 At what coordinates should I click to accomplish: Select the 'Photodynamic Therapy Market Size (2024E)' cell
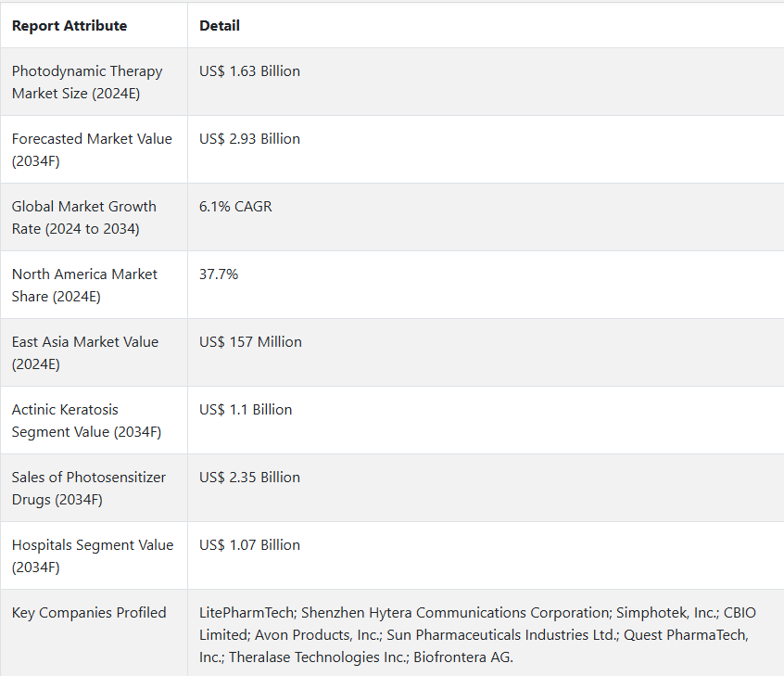[94, 82]
